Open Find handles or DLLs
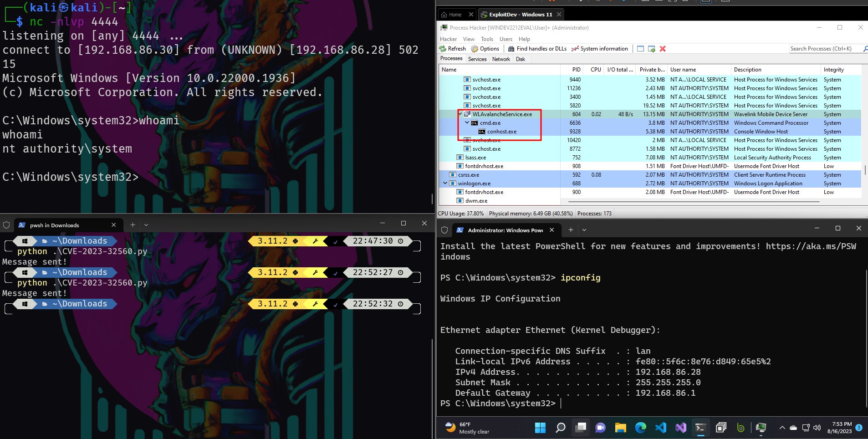This screenshot has height=439, width=868. (x=537, y=49)
